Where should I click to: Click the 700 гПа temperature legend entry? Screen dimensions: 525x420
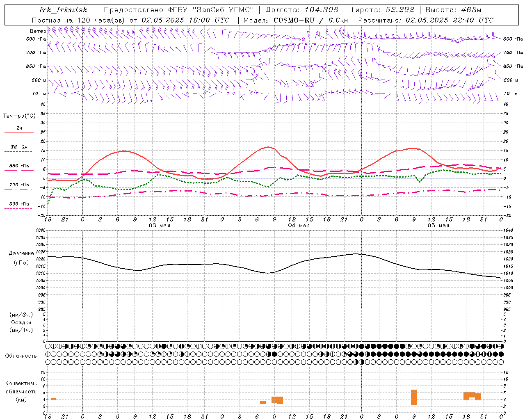[19, 185]
